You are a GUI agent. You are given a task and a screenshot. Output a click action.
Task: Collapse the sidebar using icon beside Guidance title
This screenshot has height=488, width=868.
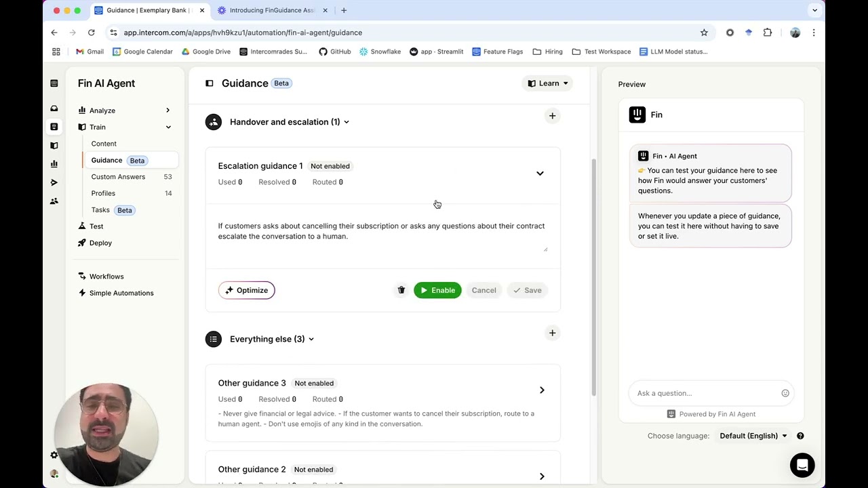[x=210, y=83]
